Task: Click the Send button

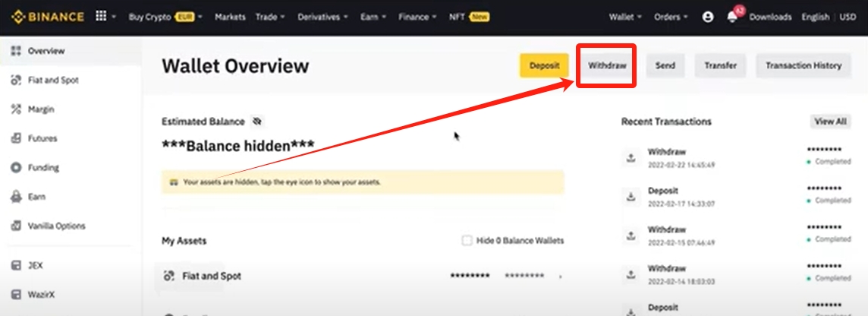Action: [665, 65]
